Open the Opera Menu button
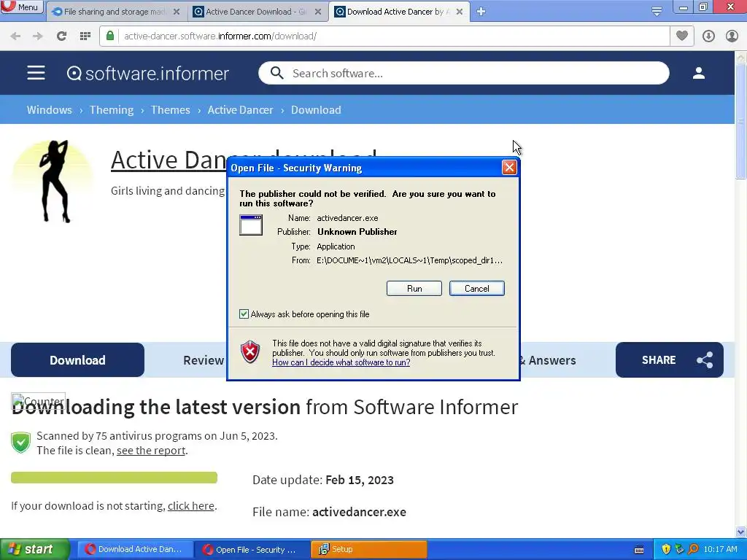The image size is (747, 560). pyautogui.click(x=22, y=7)
